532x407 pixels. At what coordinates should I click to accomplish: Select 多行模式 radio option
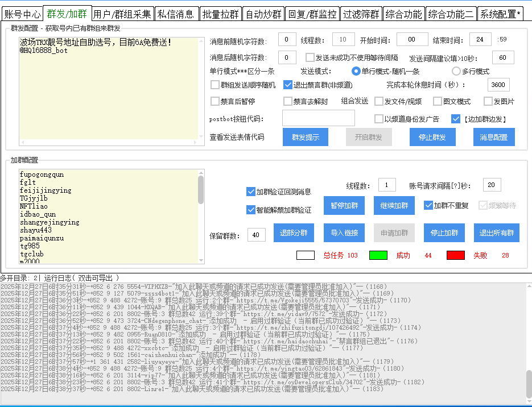point(456,72)
